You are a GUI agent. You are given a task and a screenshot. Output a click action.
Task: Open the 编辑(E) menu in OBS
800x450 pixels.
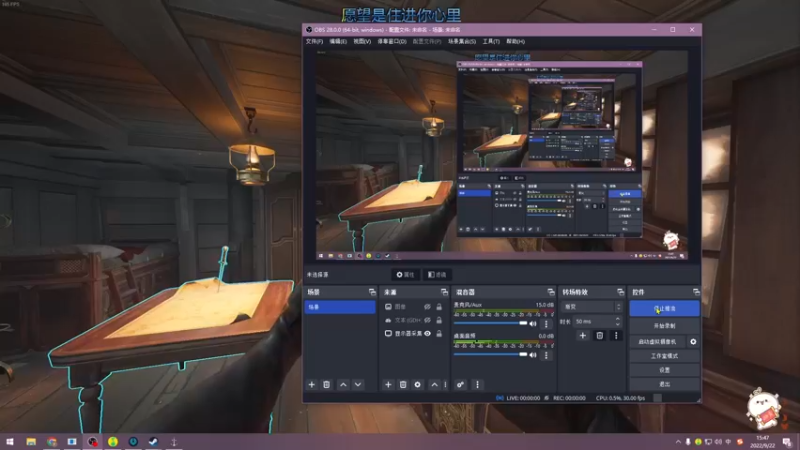[338, 41]
